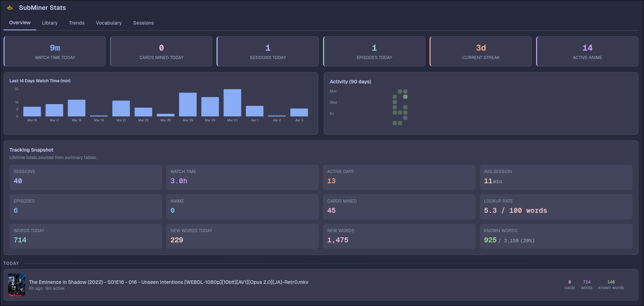
Task: Select the Cards Mined Today card
Action: [x=161, y=51]
